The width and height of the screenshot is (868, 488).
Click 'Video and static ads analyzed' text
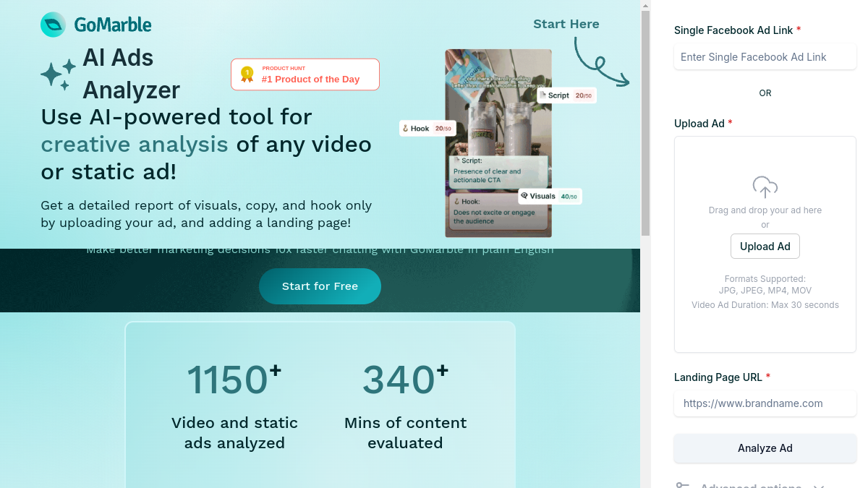click(x=234, y=432)
